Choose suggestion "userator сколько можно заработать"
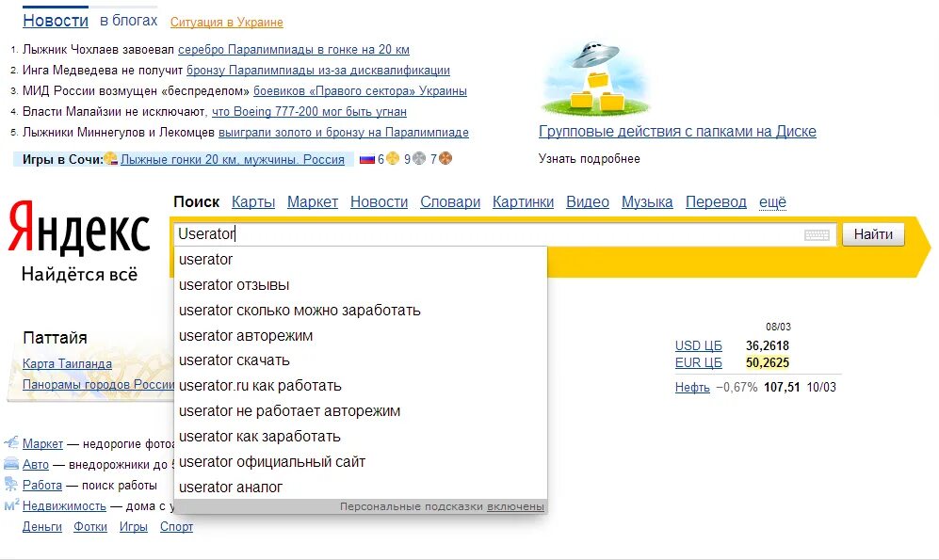This screenshot has width=939, height=560. coord(361,311)
